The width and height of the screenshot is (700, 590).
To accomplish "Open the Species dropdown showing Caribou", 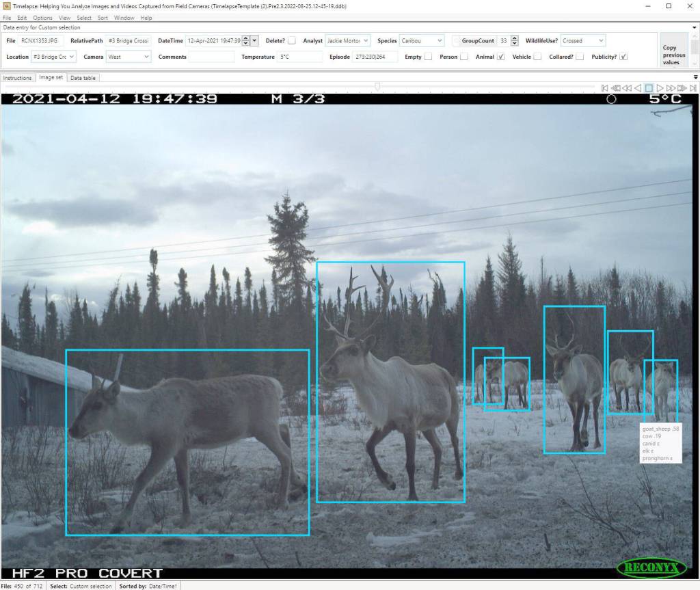I will [420, 41].
